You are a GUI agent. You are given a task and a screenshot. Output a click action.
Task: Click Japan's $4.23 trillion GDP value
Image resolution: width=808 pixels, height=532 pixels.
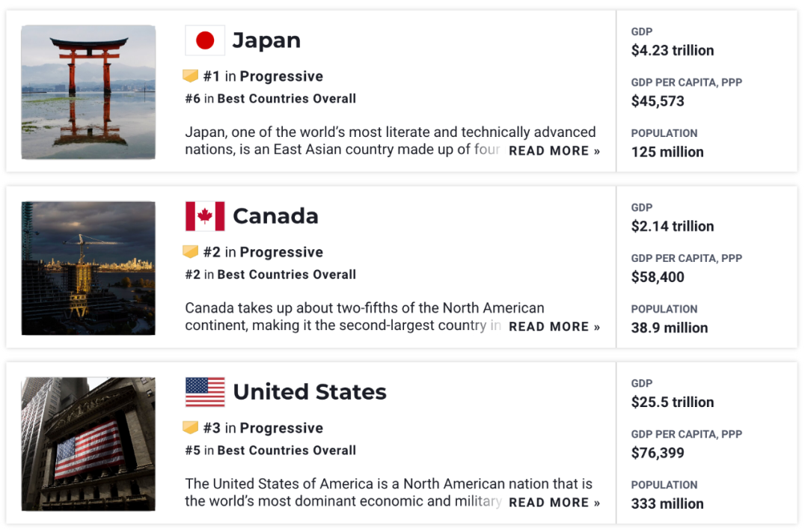tap(673, 51)
